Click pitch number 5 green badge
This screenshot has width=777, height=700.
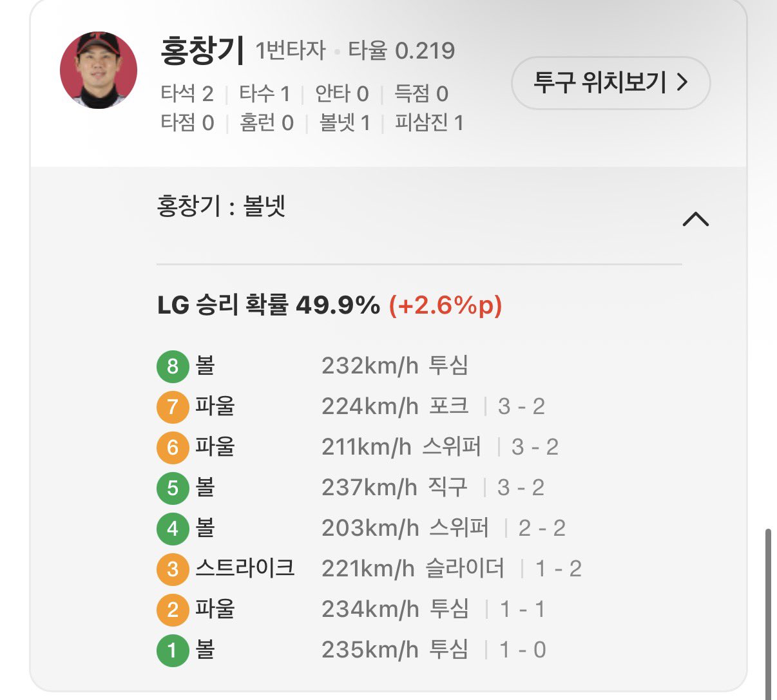(172, 488)
